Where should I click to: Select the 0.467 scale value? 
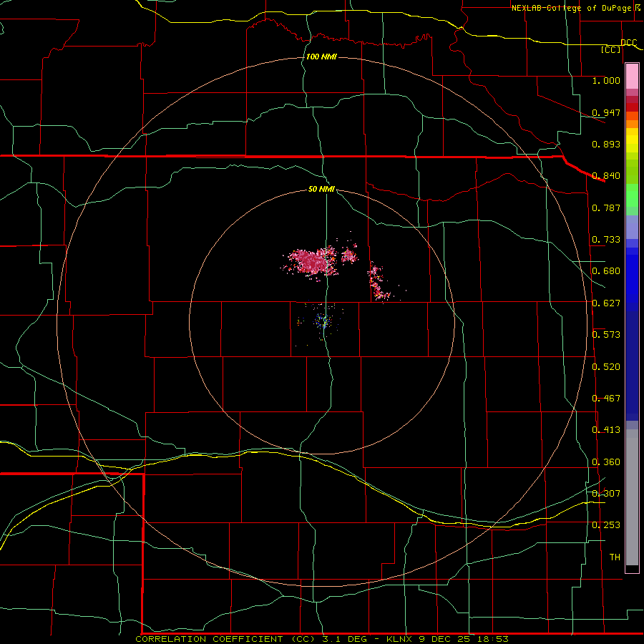coord(606,399)
